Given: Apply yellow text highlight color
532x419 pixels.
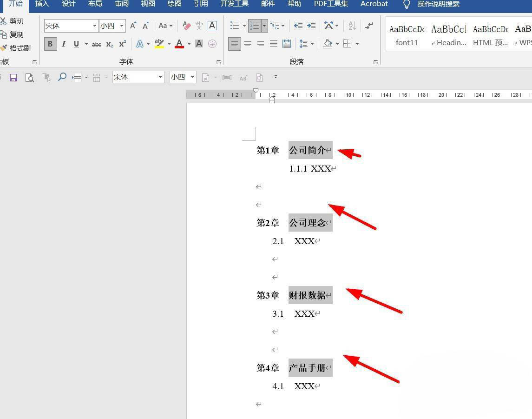Looking at the screenshot, I should pos(159,44).
